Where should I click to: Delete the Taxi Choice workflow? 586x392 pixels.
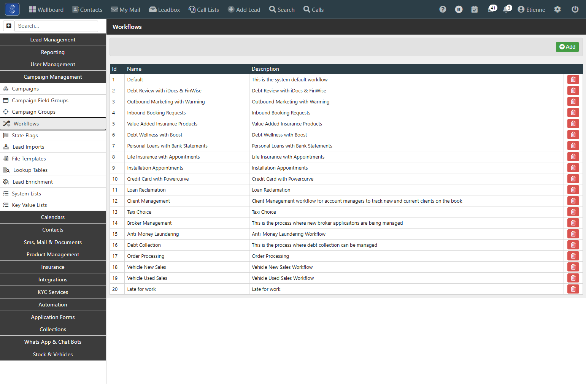click(x=573, y=212)
